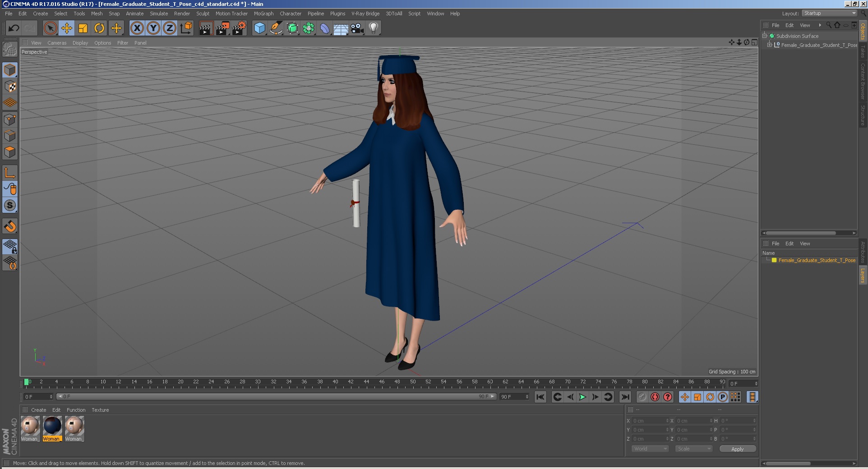Screen dimensions: 868x469
Task: Open the Layers side tab
Action: click(863, 275)
